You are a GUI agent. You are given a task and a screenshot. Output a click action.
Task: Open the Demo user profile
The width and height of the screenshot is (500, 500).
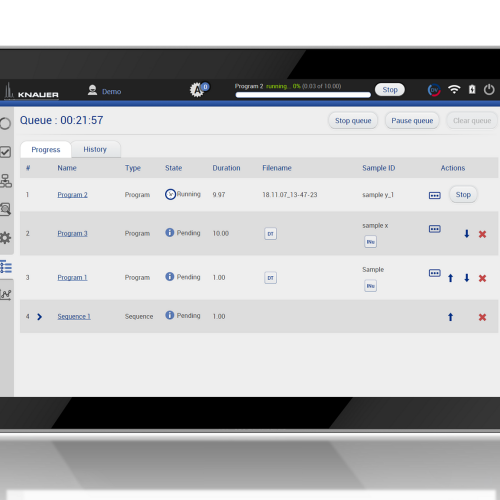coord(104,91)
